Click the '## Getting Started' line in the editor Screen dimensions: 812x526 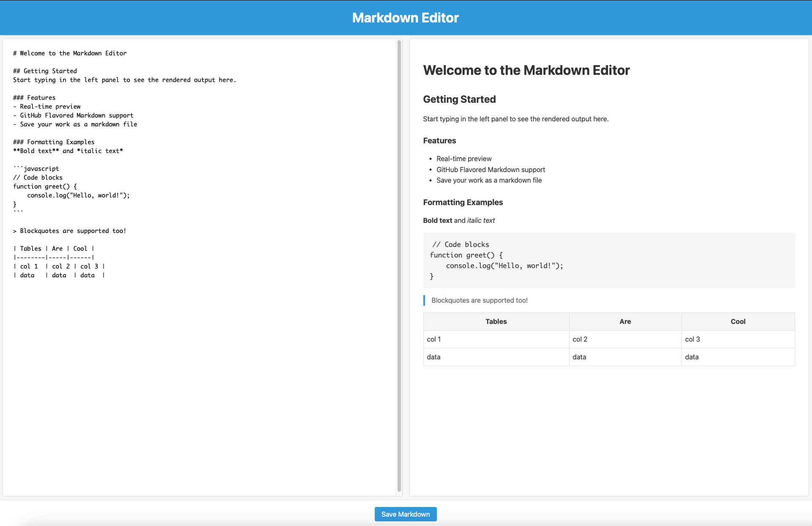(45, 71)
